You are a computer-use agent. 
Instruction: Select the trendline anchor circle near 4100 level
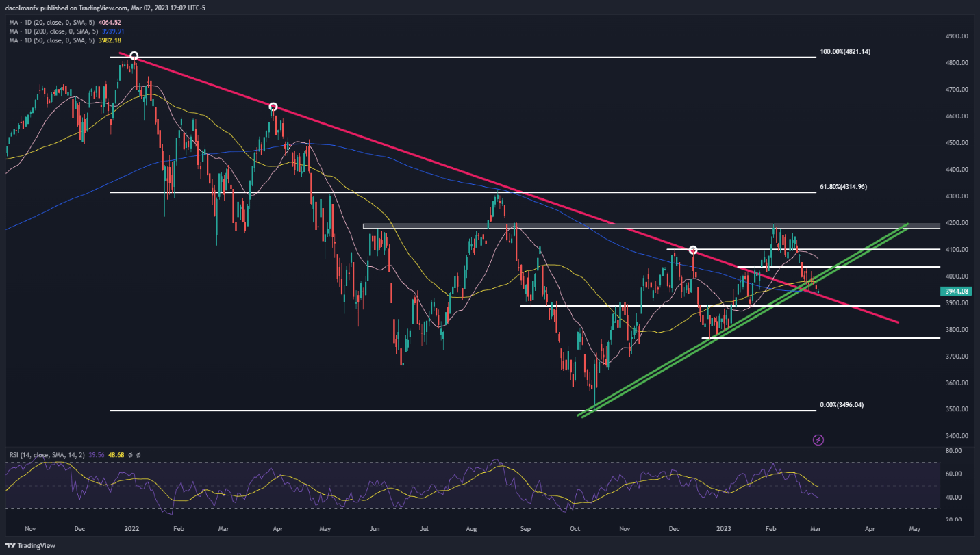(693, 250)
